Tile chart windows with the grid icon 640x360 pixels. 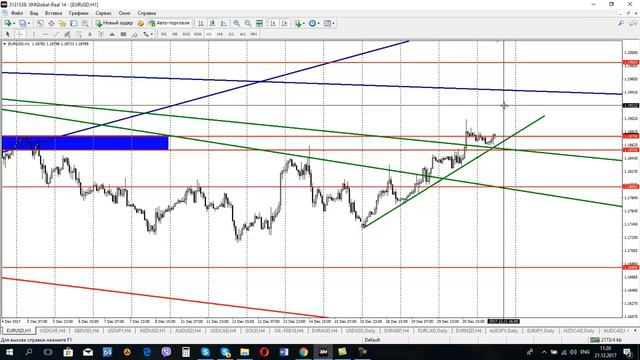[x=259, y=23]
